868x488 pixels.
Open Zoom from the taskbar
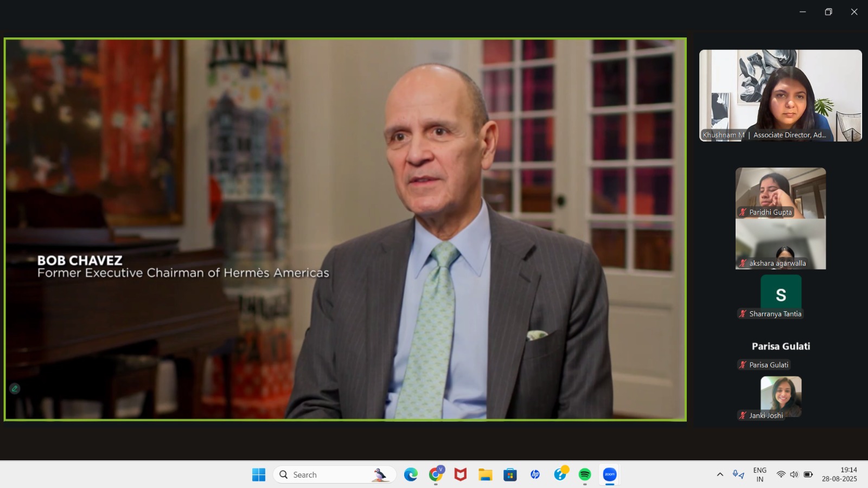pyautogui.click(x=610, y=474)
